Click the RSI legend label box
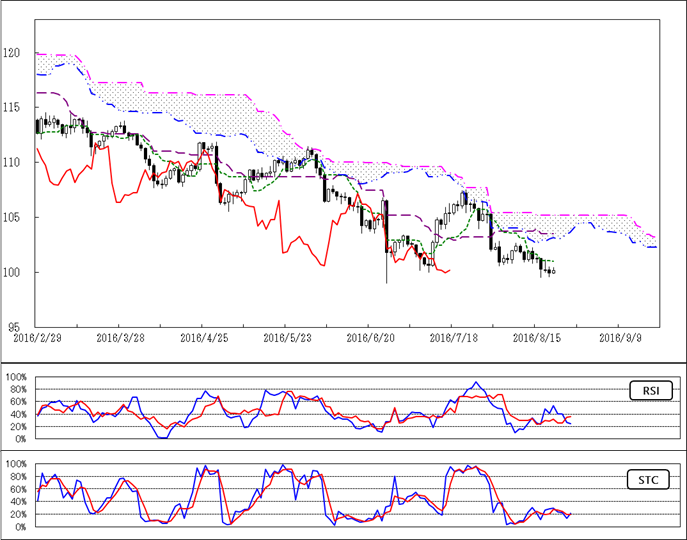This screenshot has width=687, height=540. tap(649, 390)
